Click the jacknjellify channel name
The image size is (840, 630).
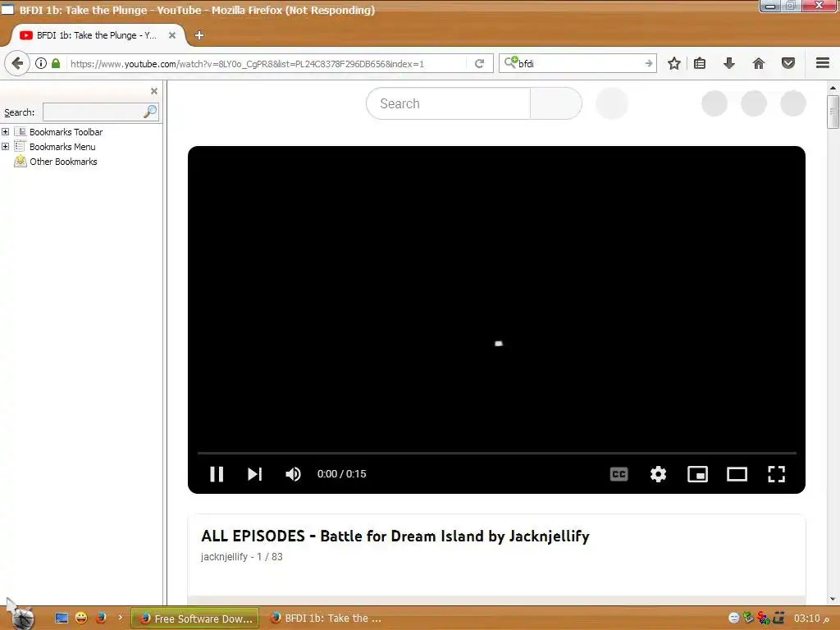(x=224, y=557)
